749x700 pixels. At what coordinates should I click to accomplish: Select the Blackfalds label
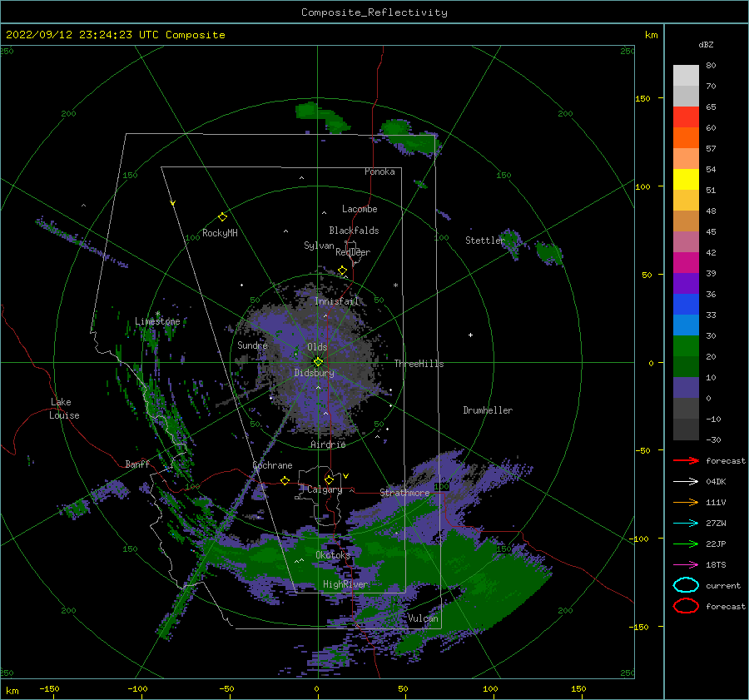[x=354, y=231]
